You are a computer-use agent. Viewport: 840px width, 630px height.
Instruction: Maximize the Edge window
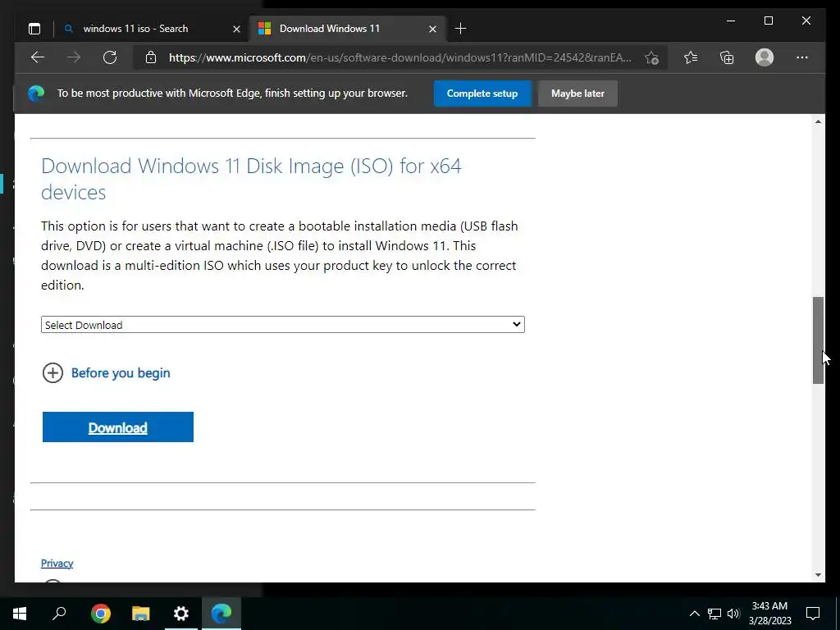click(x=769, y=21)
